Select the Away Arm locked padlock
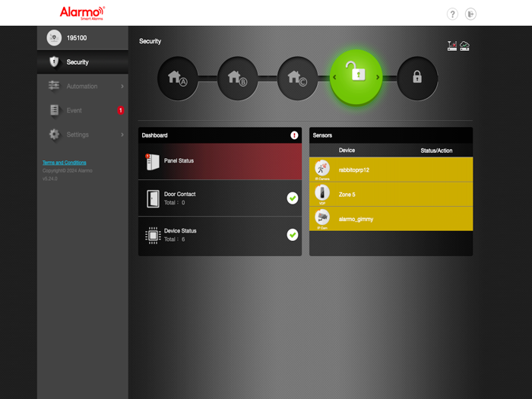Screen dimensions: 532x399 pos(417,78)
